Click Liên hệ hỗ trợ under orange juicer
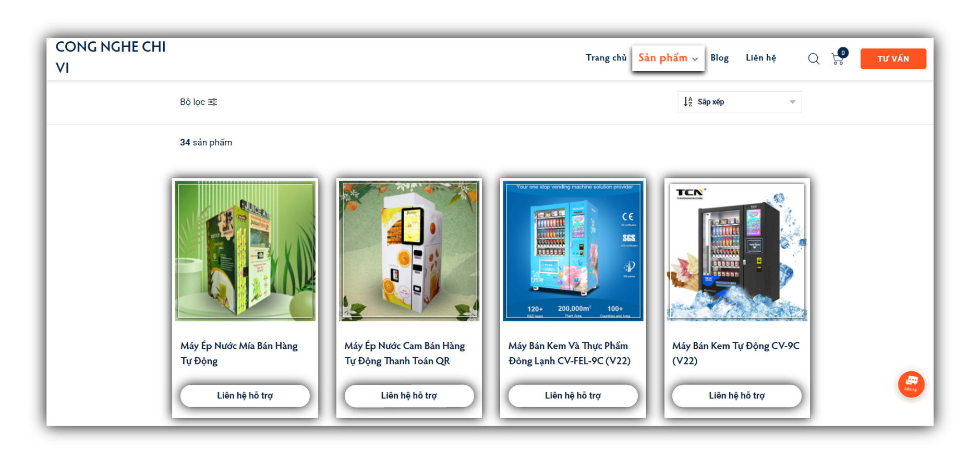 point(409,396)
